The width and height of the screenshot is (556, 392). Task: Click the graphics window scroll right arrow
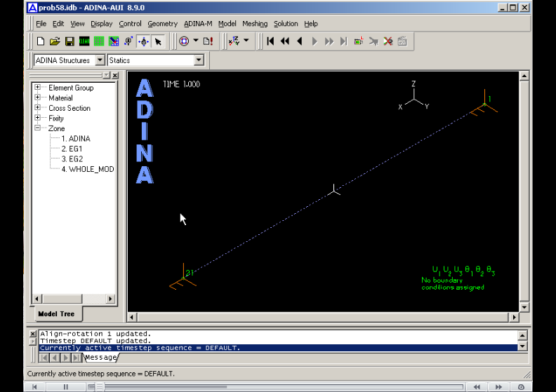[x=514, y=317]
